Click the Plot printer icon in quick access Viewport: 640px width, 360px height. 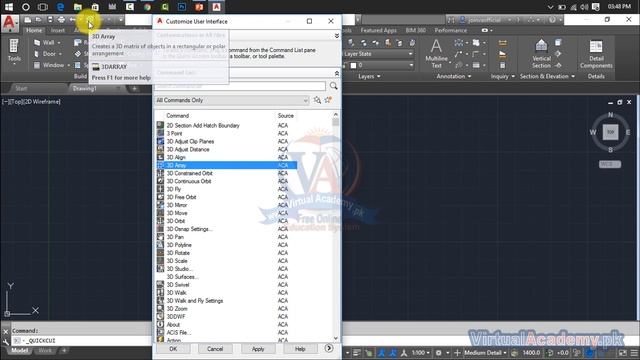(61, 20)
